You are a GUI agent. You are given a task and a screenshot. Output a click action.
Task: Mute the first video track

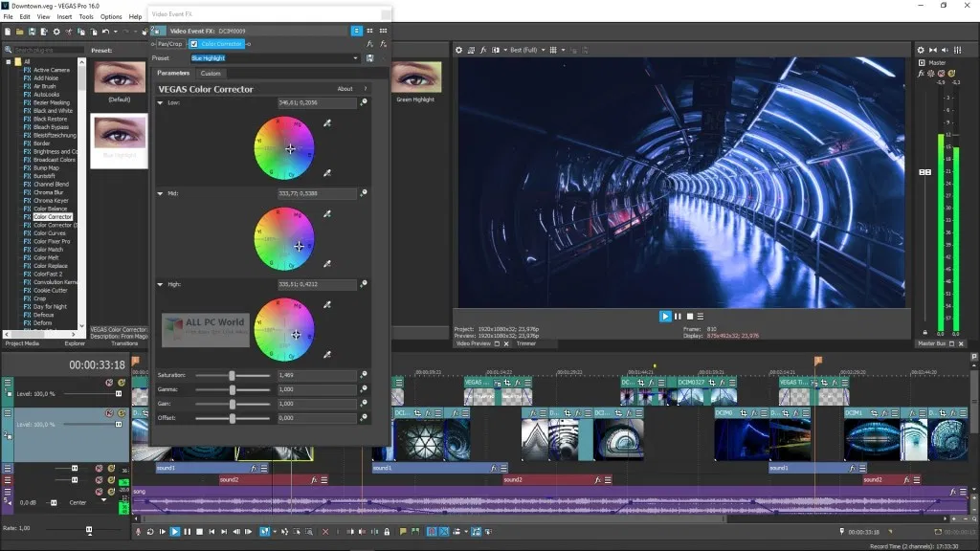(x=110, y=383)
